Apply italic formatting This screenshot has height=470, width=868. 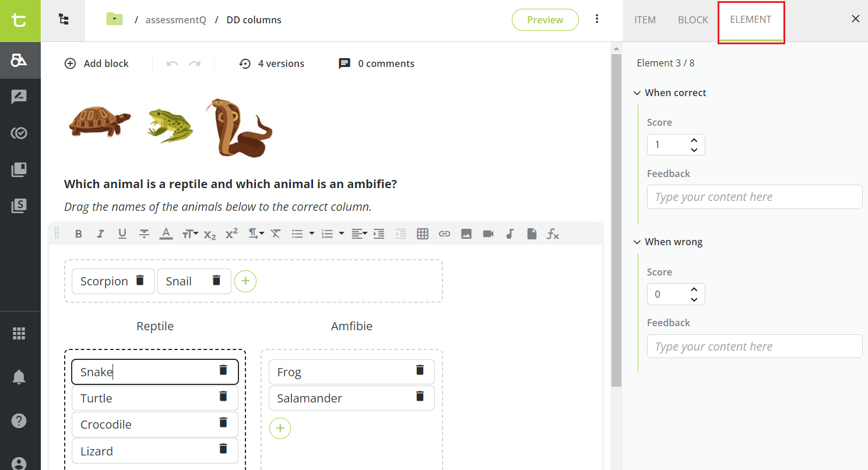coord(100,234)
